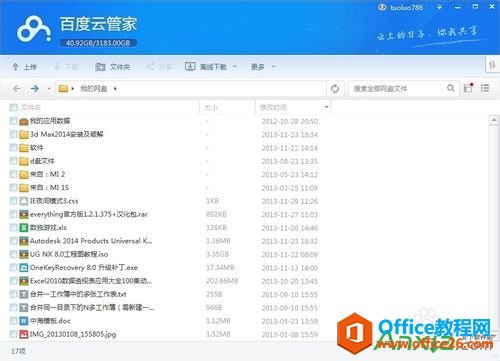
Task: Go back with the left arrow
Action: click(x=17, y=89)
